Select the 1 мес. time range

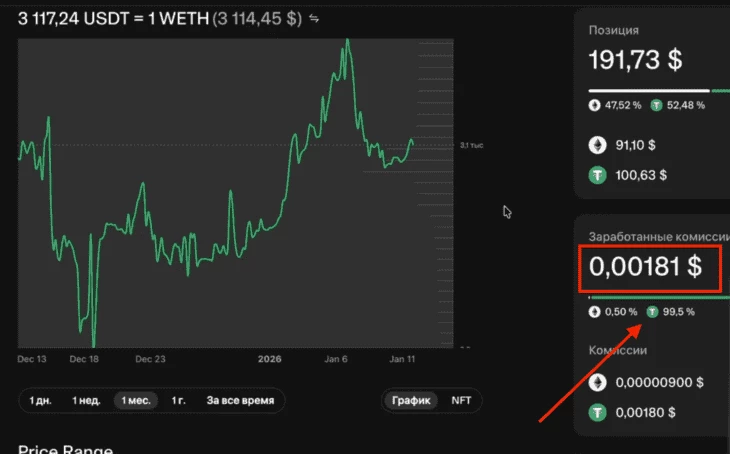point(136,400)
